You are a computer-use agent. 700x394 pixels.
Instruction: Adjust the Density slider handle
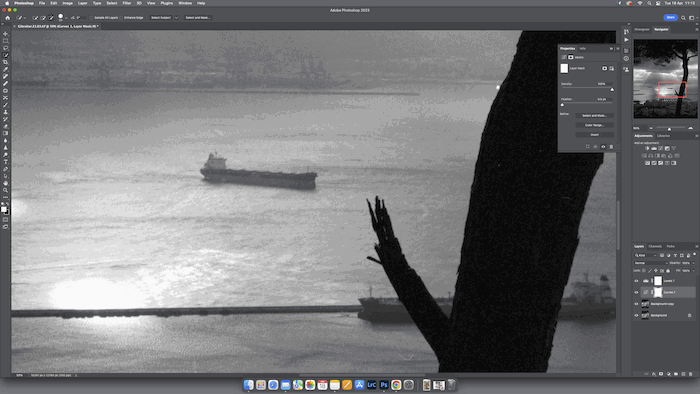(612, 89)
